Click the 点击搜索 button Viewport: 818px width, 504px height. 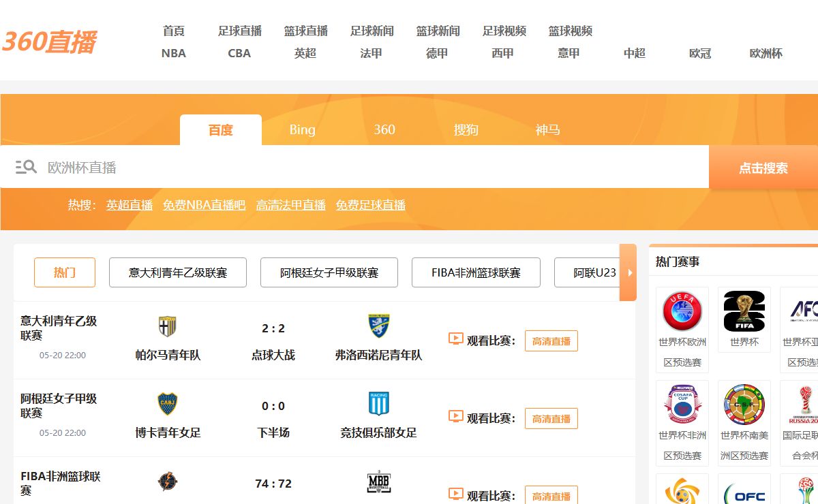[763, 167]
